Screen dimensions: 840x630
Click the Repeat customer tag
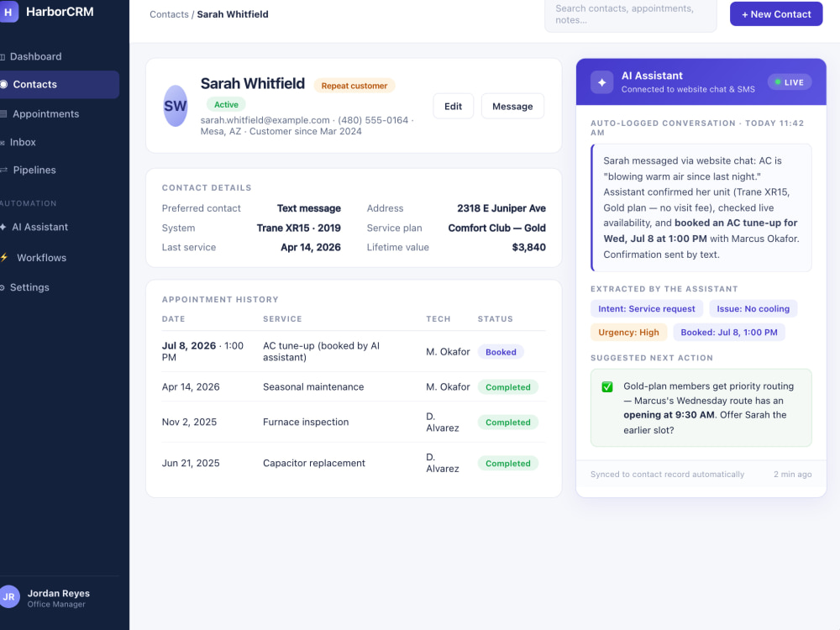coord(354,86)
